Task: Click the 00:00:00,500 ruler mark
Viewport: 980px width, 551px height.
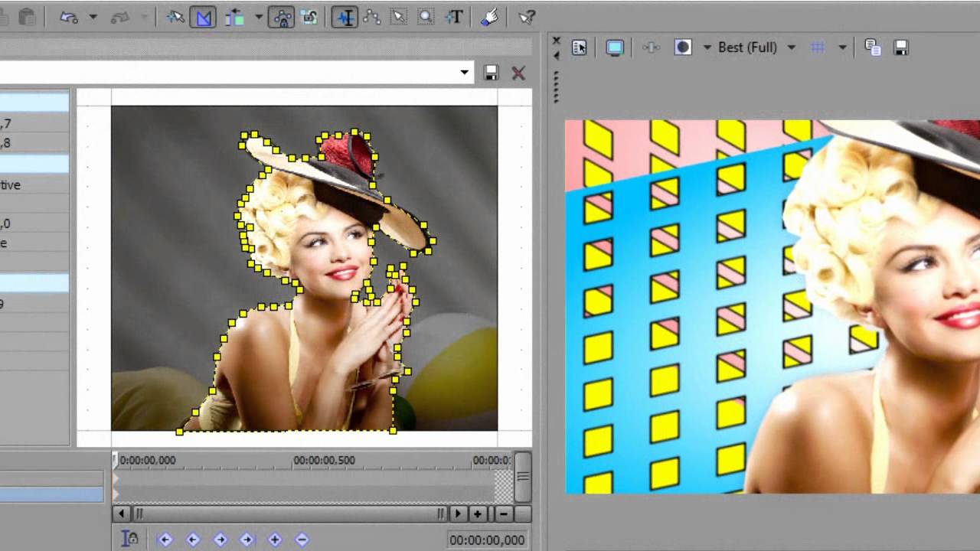Action: tap(324, 460)
